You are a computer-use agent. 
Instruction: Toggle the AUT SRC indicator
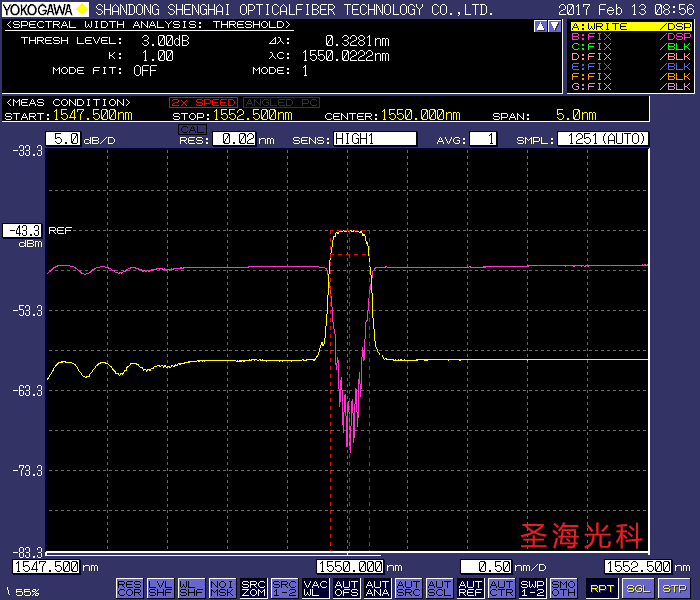[408, 588]
